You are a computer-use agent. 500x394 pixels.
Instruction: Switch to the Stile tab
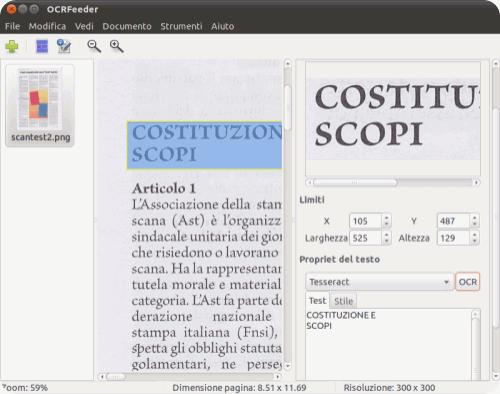click(343, 301)
